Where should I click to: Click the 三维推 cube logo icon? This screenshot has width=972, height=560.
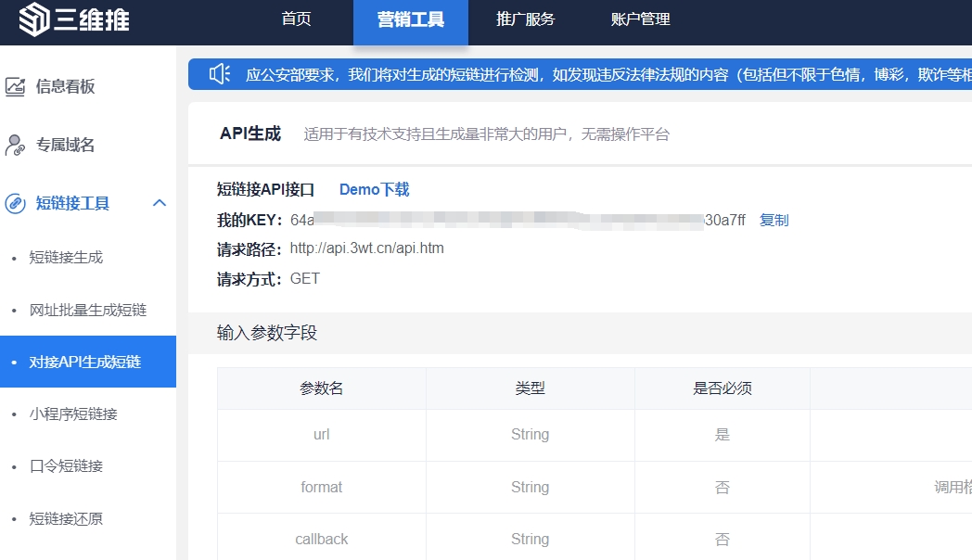33,19
